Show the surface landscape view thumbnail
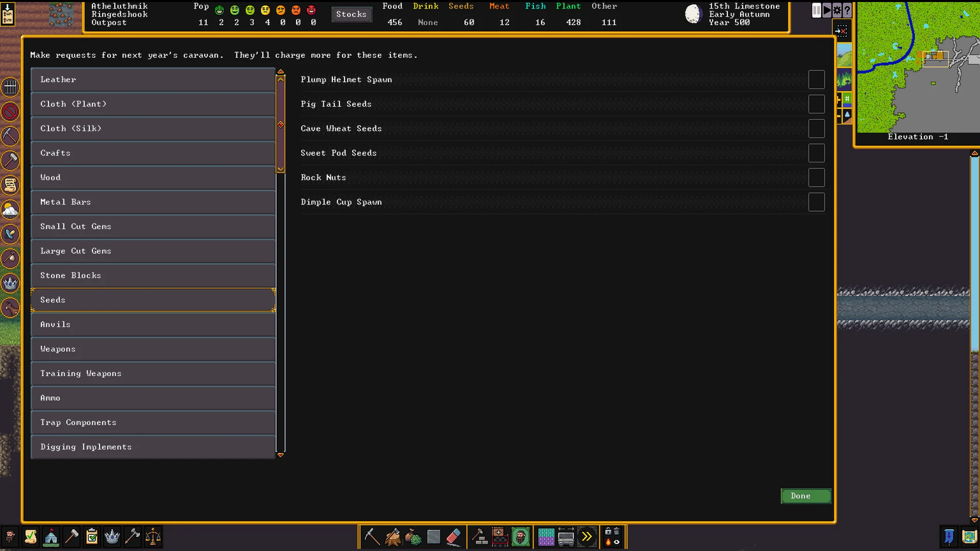Image resolution: width=980 pixels, height=551 pixels. coord(844,56)
